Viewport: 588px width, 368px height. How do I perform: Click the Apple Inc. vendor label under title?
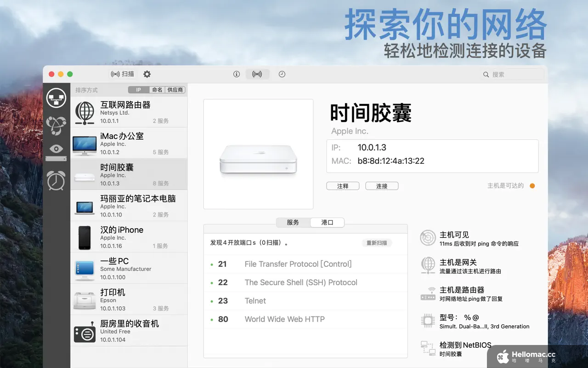[350, 131]
